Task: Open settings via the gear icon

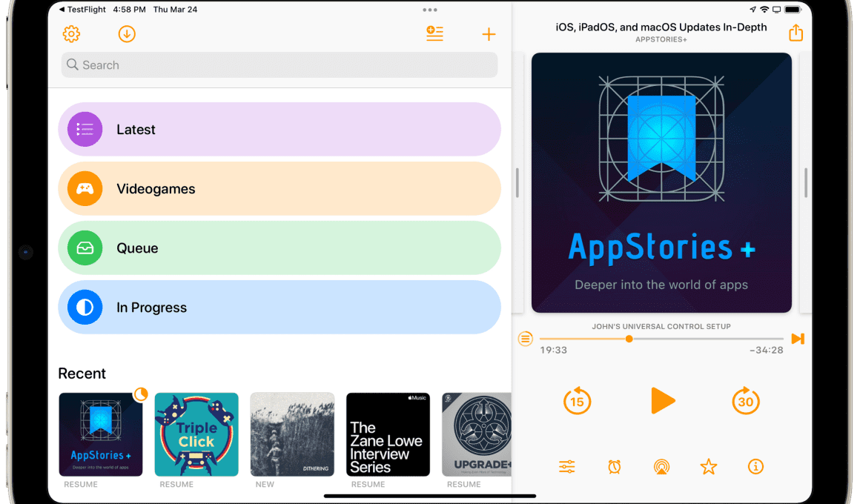Action: click(x=71, y=34)
